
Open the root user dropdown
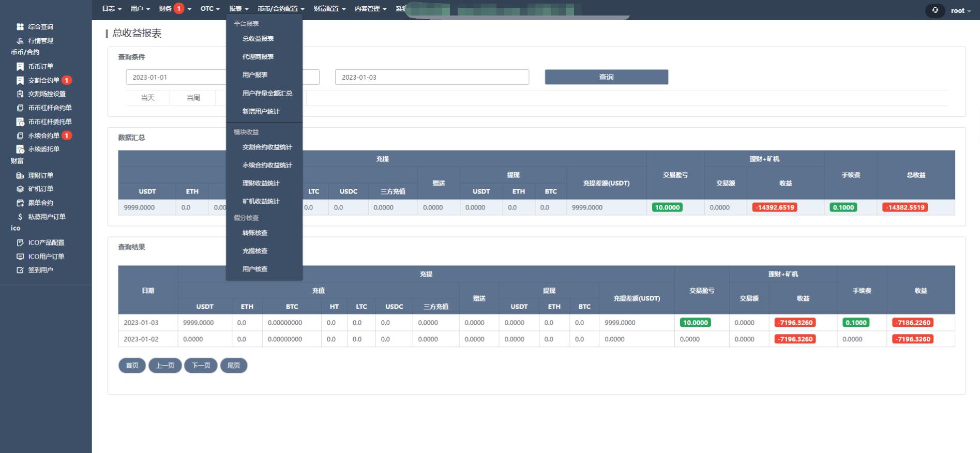[x=960, y=10]
